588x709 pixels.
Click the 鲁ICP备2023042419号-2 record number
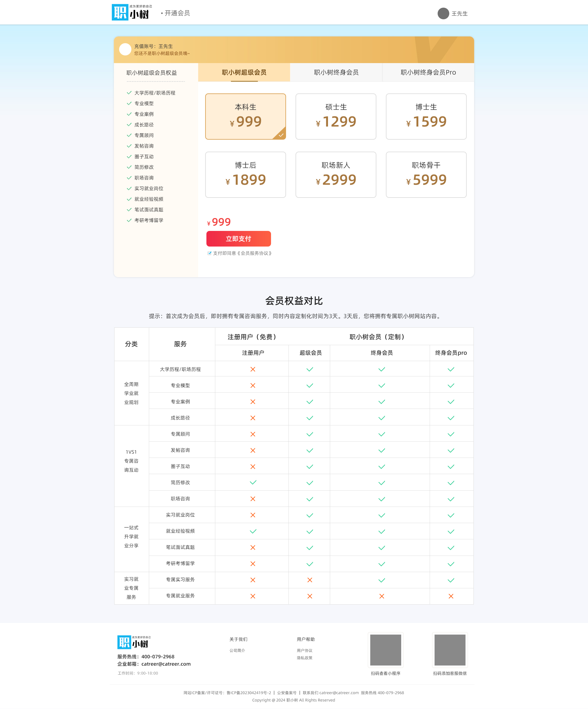pos(249,693)
